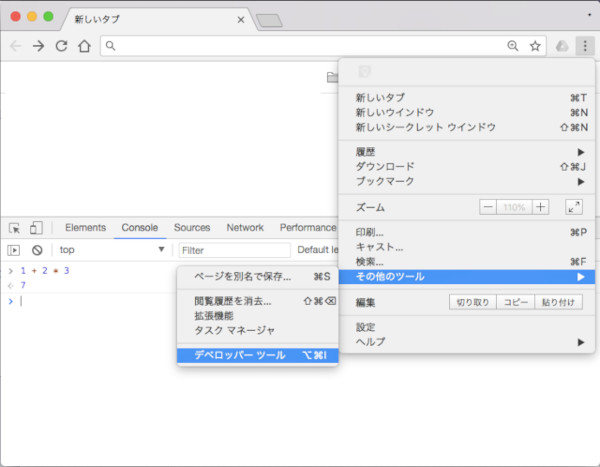Toggle the device toolbar icon in DevTools
The height and width of the screenshot is (467, 600).
pos(35,228)
